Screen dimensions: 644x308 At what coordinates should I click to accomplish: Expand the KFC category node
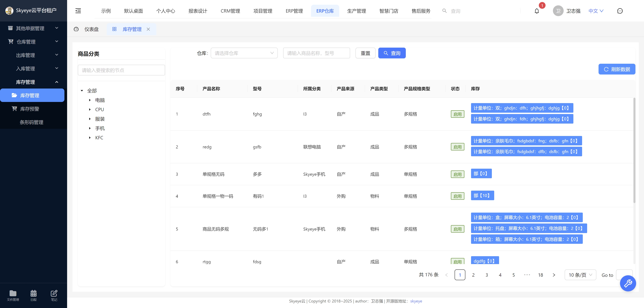(90, 138)
